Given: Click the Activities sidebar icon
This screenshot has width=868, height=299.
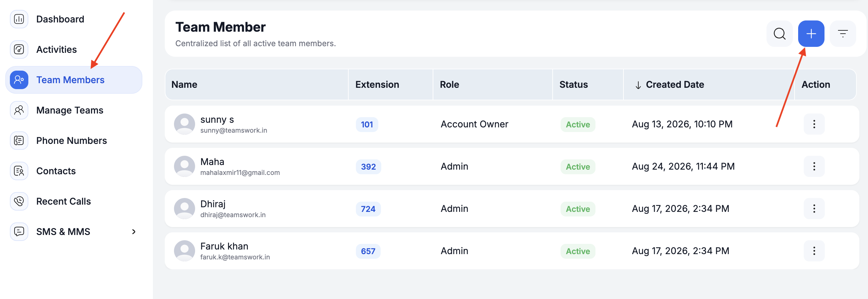Looking at the screenshot, I should point(19,50).
